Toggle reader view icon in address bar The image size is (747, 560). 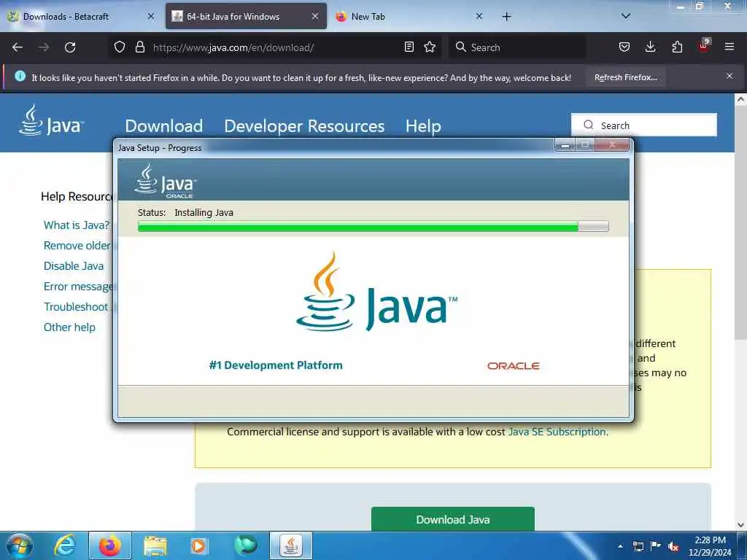click(x=409, y=47)
